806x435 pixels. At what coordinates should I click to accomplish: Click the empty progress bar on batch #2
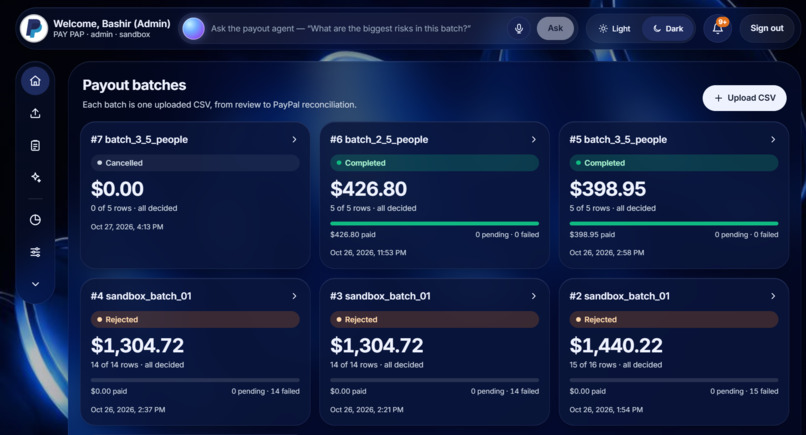tap(674, 380)
